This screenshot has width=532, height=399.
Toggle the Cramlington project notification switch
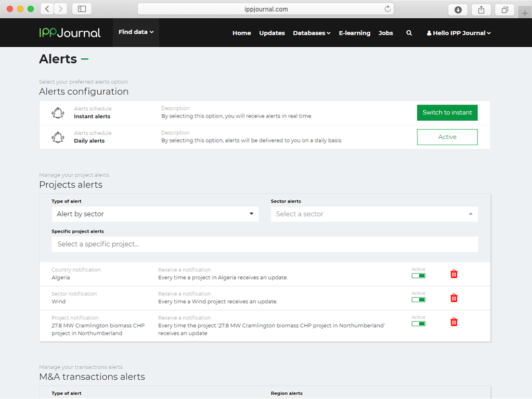[x=418, y=324]
